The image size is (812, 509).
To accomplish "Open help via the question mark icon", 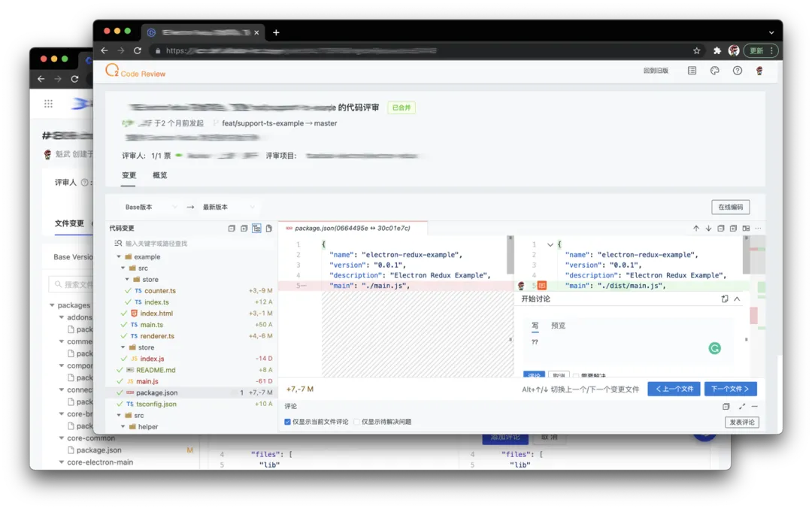I will click(x=738, y=70).
